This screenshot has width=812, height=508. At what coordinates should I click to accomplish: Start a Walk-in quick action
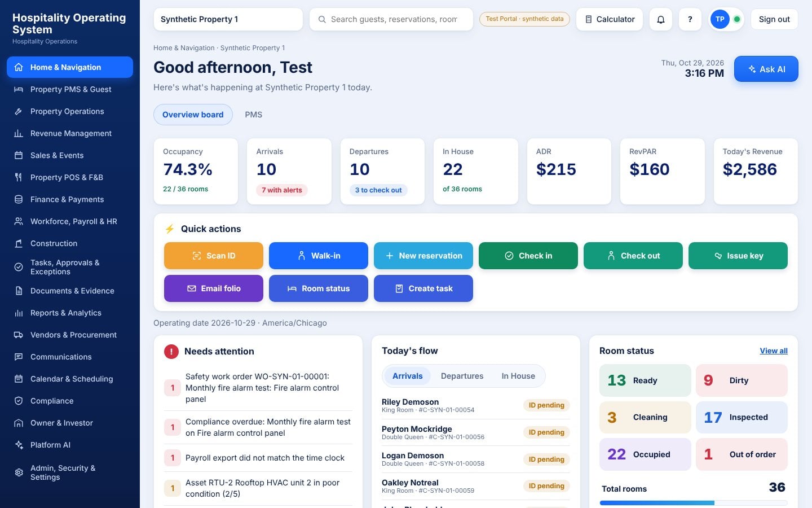click(x=319, y=256)
